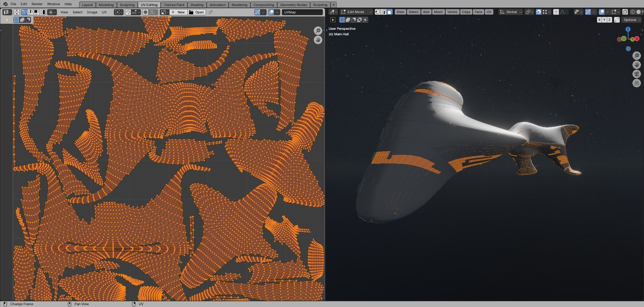Click zoom magnifier icon in 3D viewport
Viewport: 644px width, 307px height.
[637, 56]
